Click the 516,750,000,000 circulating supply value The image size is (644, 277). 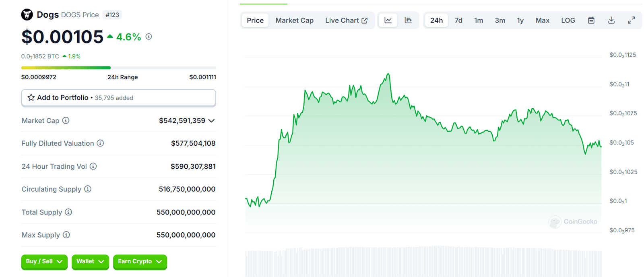click(x=187, y=189)
